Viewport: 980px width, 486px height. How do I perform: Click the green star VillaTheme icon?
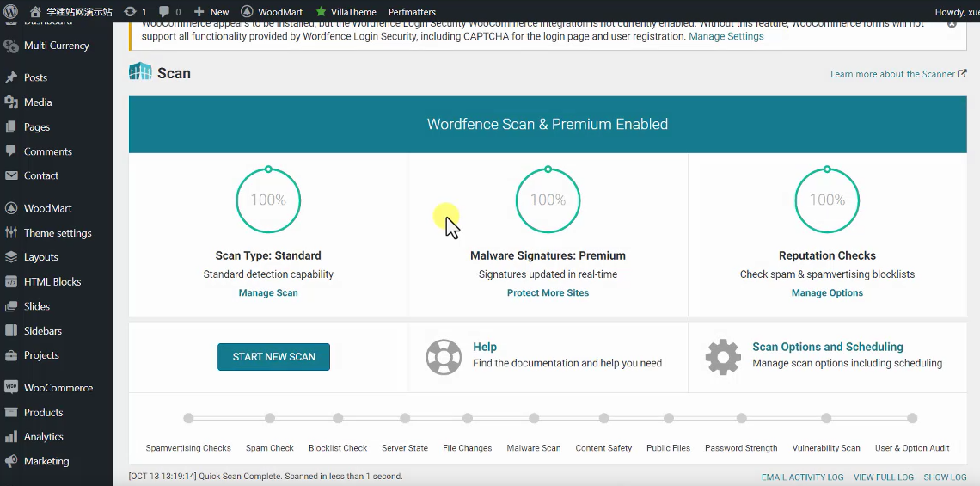pyautogui.click(x=321, y=11)
